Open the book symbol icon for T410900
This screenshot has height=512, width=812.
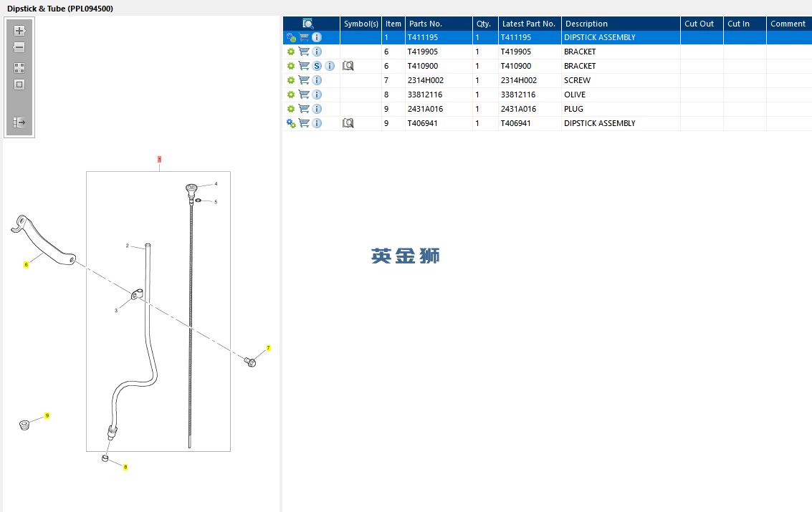point(348,66)
